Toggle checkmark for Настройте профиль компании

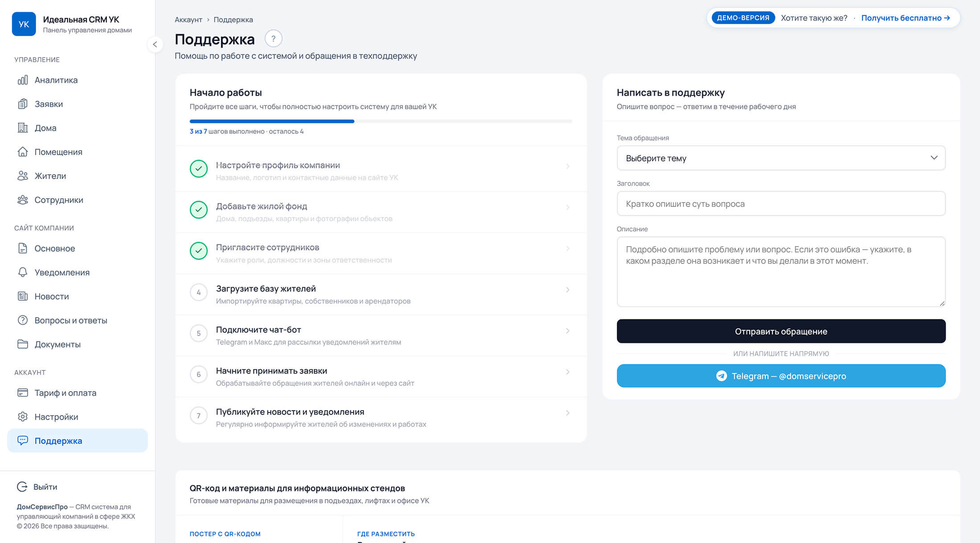[x=199, y=169]
